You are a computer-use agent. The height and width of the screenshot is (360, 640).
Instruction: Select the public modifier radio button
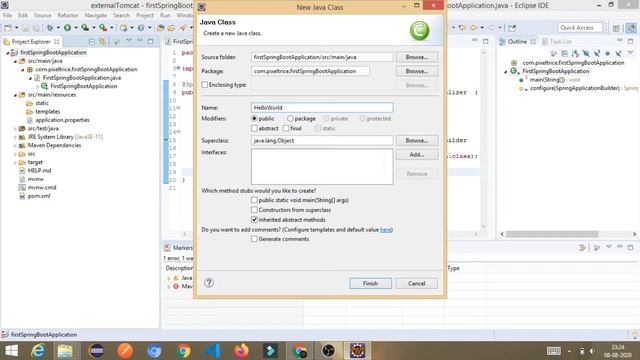(x=254, y=118)
